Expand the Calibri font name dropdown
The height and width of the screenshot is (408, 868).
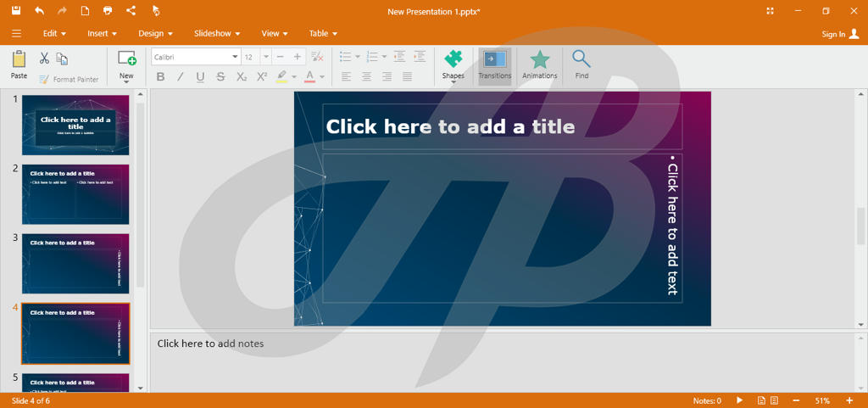[235, 57]
